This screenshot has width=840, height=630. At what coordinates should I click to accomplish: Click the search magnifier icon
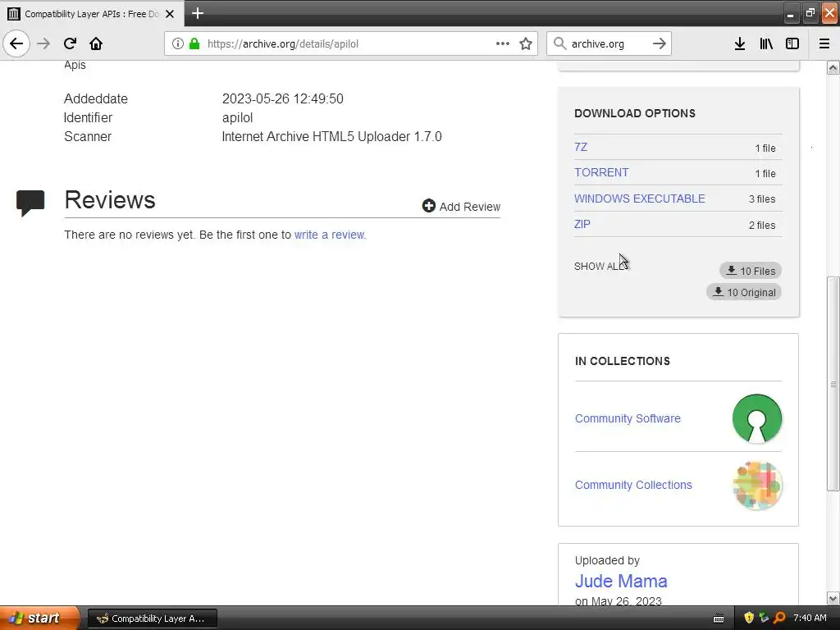point(559,43)
